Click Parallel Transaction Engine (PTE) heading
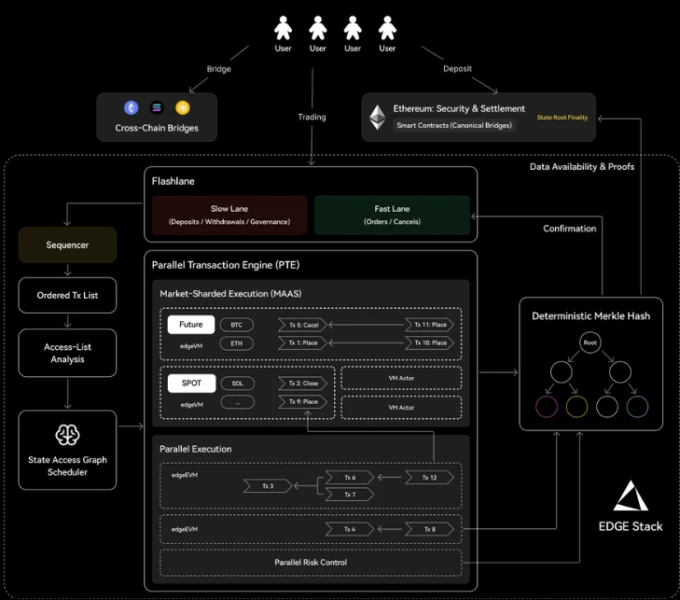Image resolution: width=680 pixels, height=600 pixels. click(226, 265)
